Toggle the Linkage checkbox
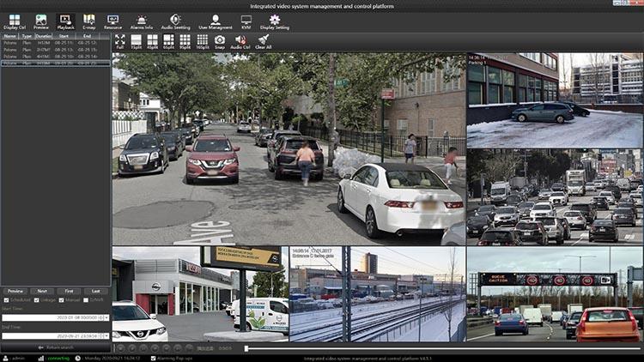 [37, 300]
